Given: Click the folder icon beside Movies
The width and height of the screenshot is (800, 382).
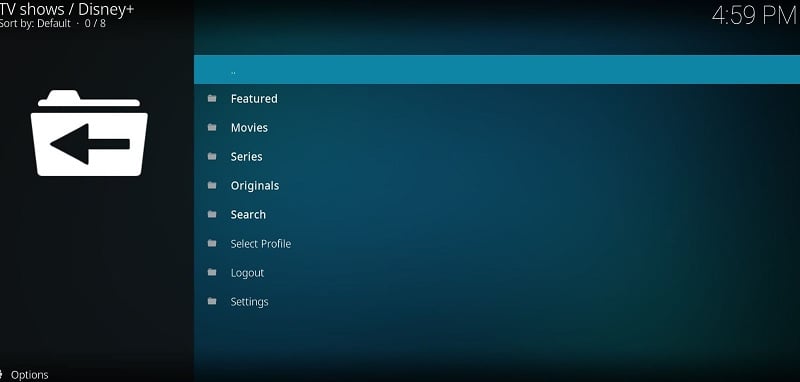Looking at the screenshot, I should [212, 127].
